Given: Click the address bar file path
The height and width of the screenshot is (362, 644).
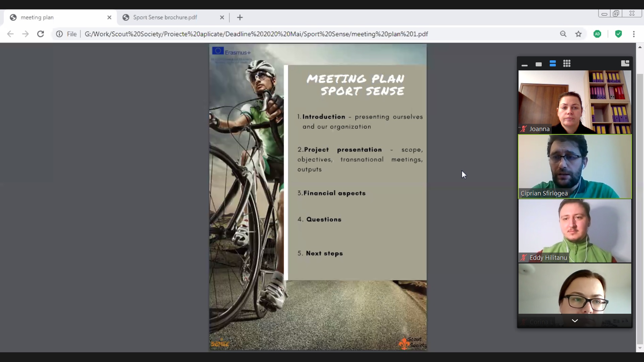Looking at the screenshot, I should [256, 34].
